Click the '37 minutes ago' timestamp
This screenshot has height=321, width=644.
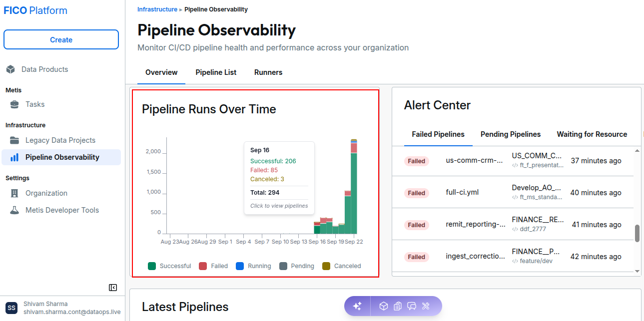[x=596, y=161]
